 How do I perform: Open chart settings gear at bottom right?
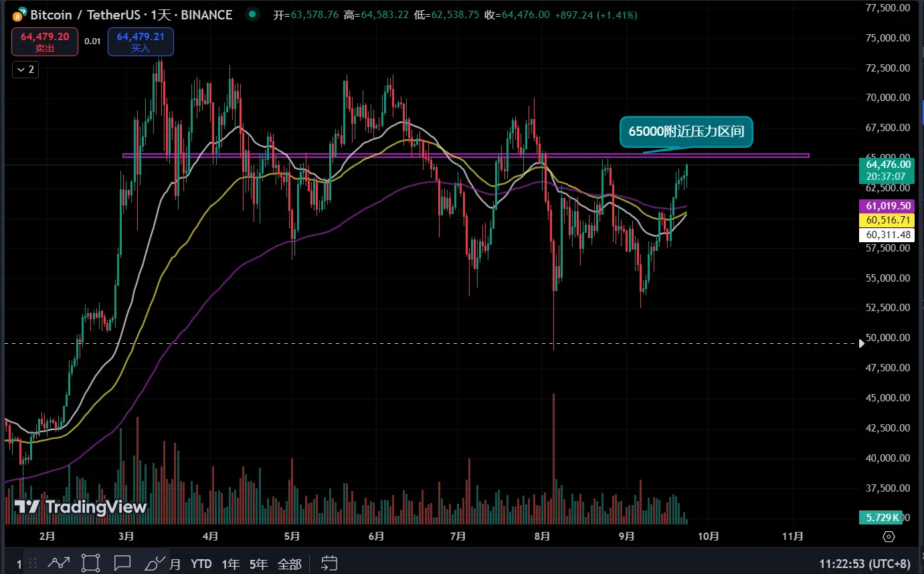point(889,537)
